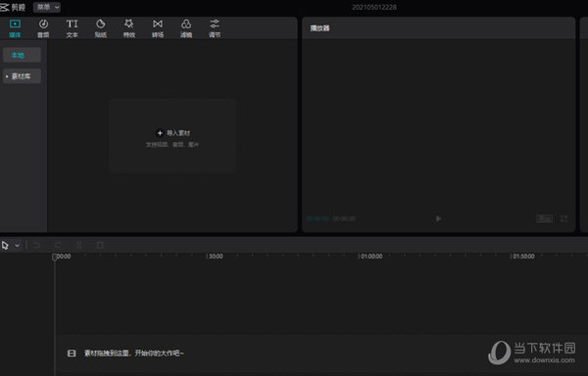Viewport: 588px width, 376px height.
Task: Click the 剪映 app logo
Action: coord(13,7)
